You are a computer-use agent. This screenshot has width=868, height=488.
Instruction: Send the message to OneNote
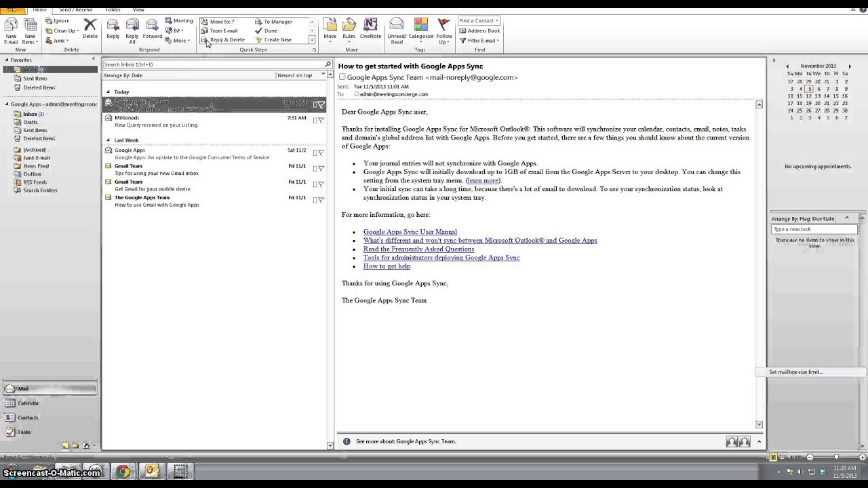370,28
